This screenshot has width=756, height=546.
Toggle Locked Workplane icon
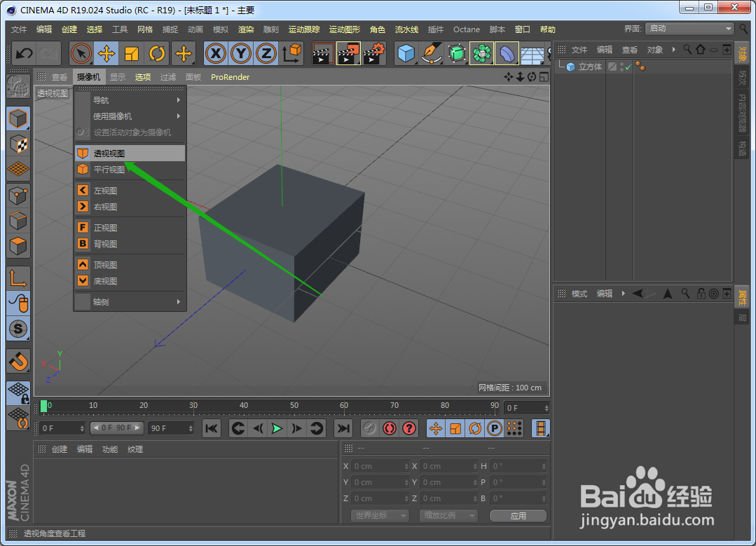pos(18,393)
